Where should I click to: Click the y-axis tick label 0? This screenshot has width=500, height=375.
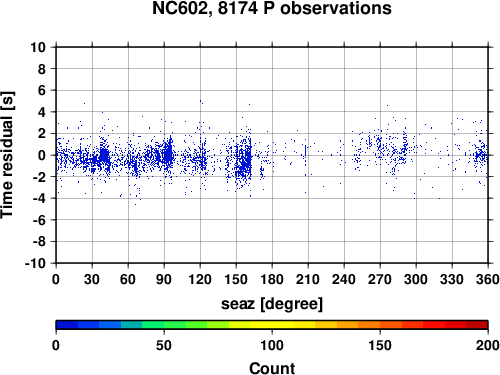click(42, 155)
